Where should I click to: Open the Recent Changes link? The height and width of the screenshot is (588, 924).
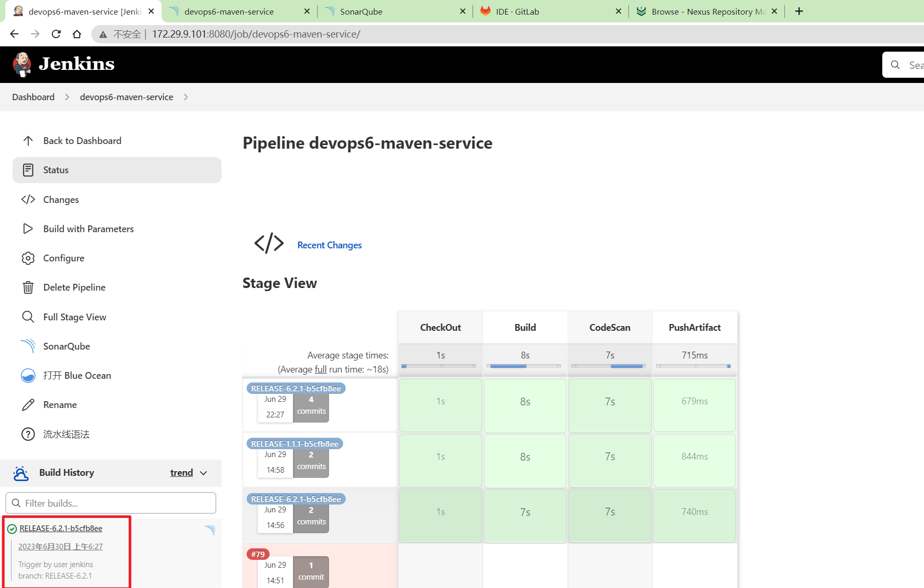[330, 245]
